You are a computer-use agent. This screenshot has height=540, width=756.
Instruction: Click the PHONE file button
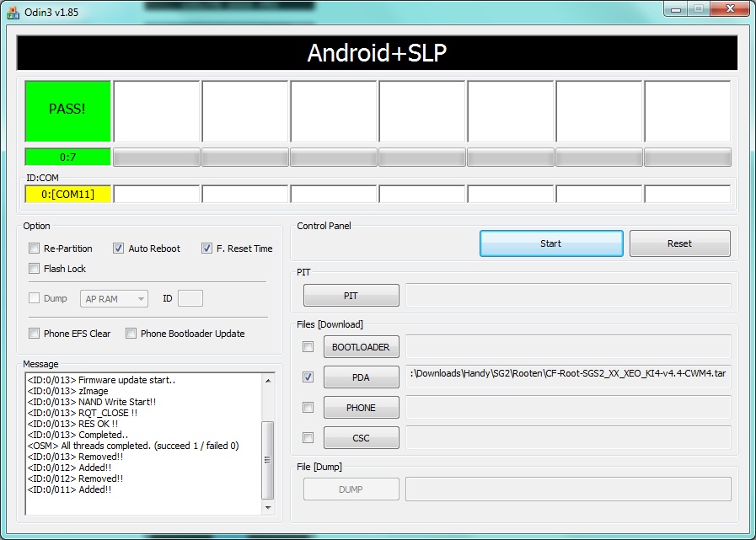pos(361,408)
